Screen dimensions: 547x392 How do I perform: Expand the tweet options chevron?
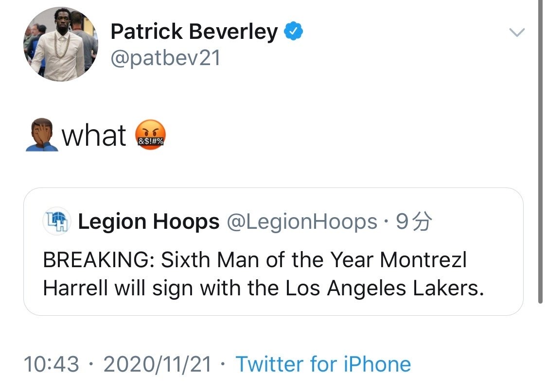pos(516,33)
